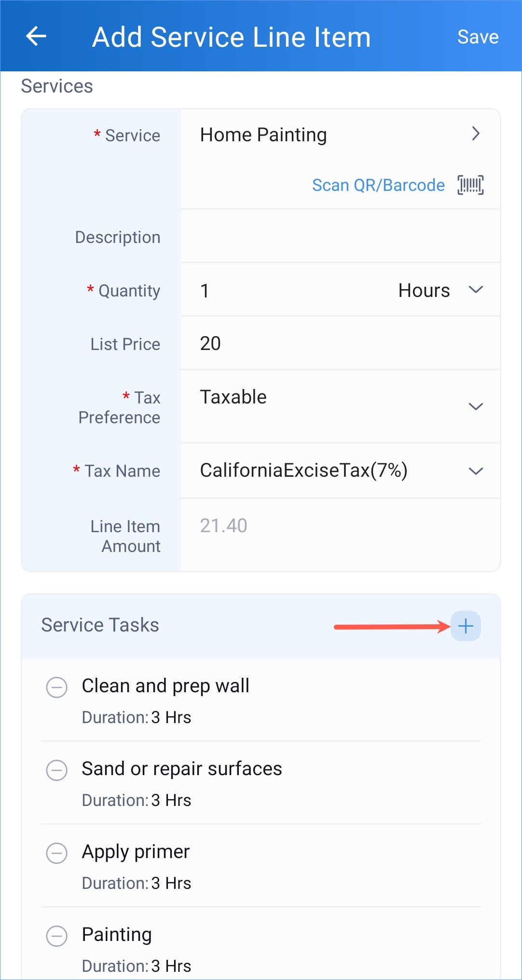Save the service line item
The height and width of the screenshot is (980, 522).
coord(478,37)
